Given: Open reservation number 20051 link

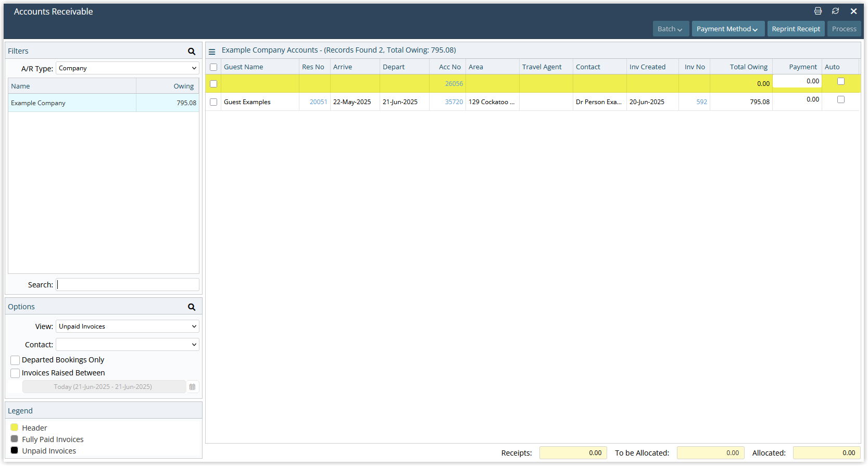Looking at the screenshot, I should pos(318,102).
